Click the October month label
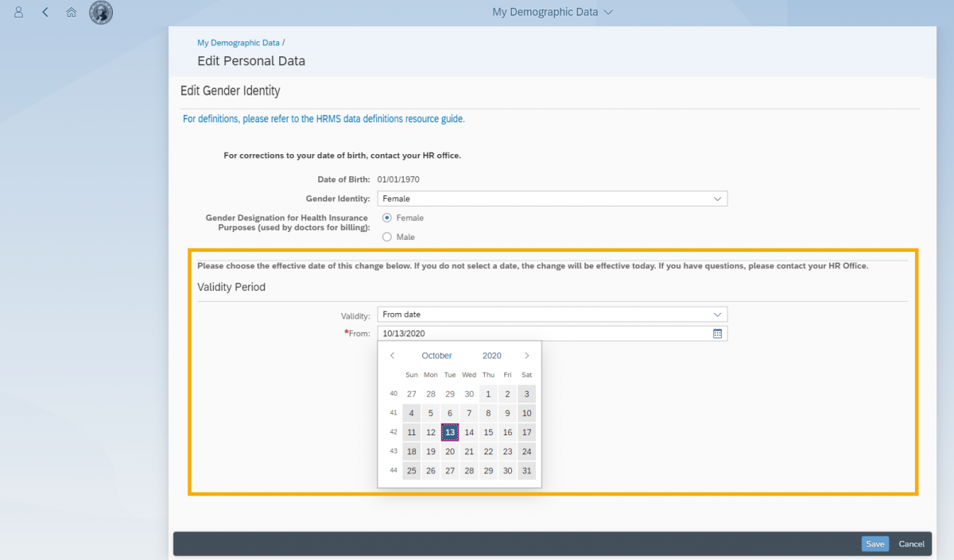This screenshot has height=560, width=954. coord(436,355)
